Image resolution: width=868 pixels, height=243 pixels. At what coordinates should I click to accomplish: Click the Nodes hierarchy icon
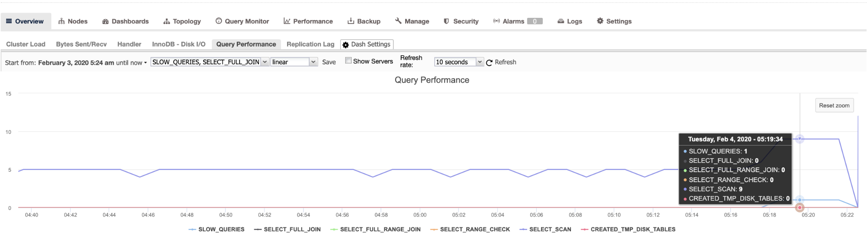[x=62, y=21]
